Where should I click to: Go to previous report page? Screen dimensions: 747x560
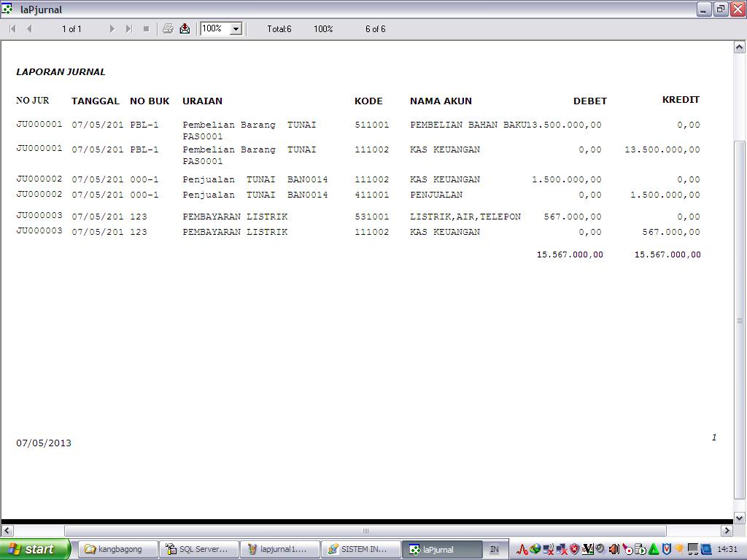coord(29,28)
